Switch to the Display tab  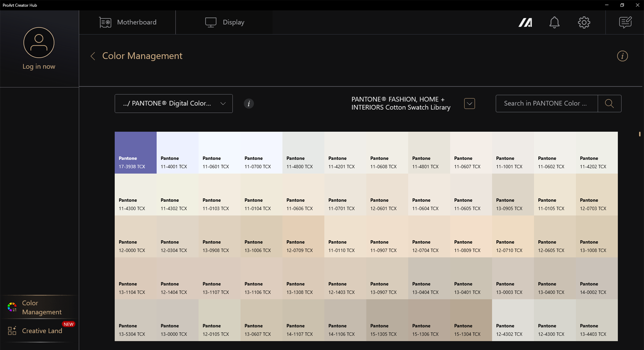224,23
